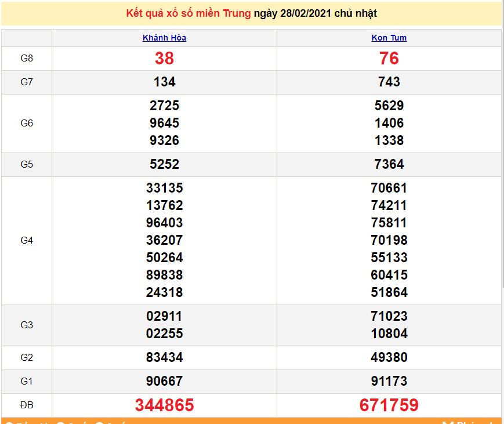Click Kon Tum special prize number 671759
The image size is (504, 424).
click(389, 405)
